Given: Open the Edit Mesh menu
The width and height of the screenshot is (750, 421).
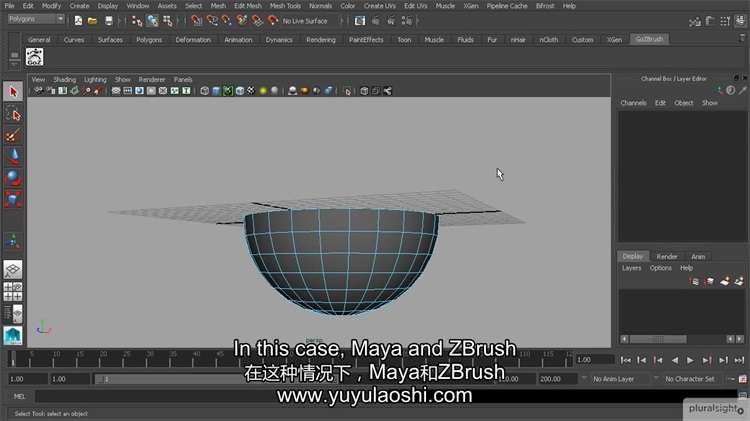Looking at the screenshot, I should click(247, 6).
